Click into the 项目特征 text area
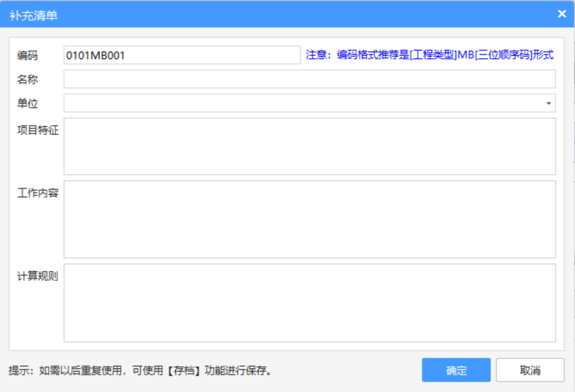575x392 pixels. (x=309, y=146)
